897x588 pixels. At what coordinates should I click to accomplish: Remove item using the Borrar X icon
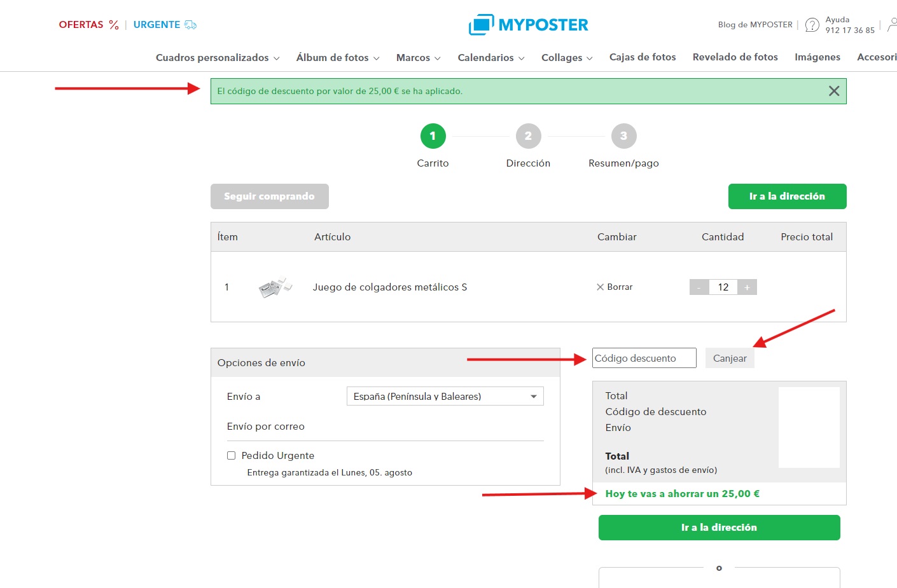[x=600, y=287]
